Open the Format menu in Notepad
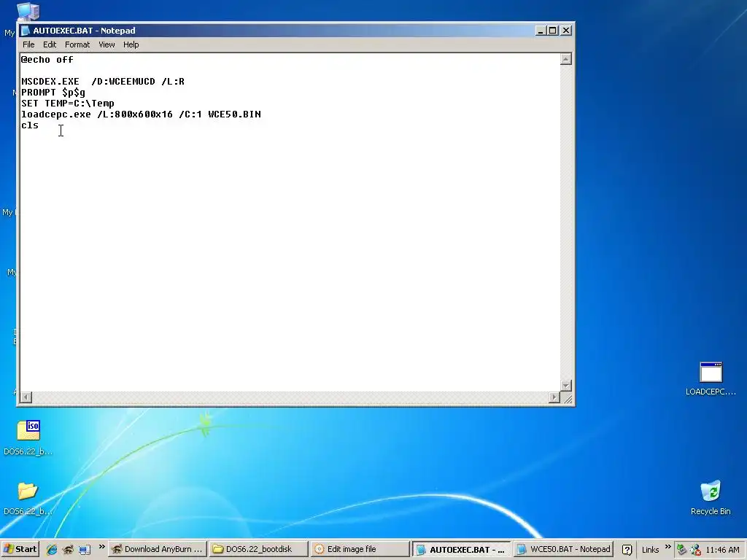Viewport: 747px width, 560px height. click(x=77, y=44)
